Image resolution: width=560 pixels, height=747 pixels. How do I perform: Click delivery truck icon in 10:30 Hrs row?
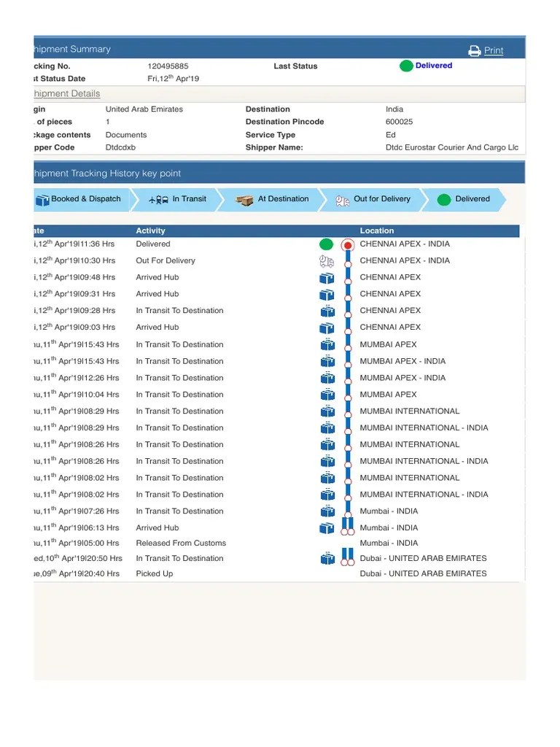[x=327, y=261]
